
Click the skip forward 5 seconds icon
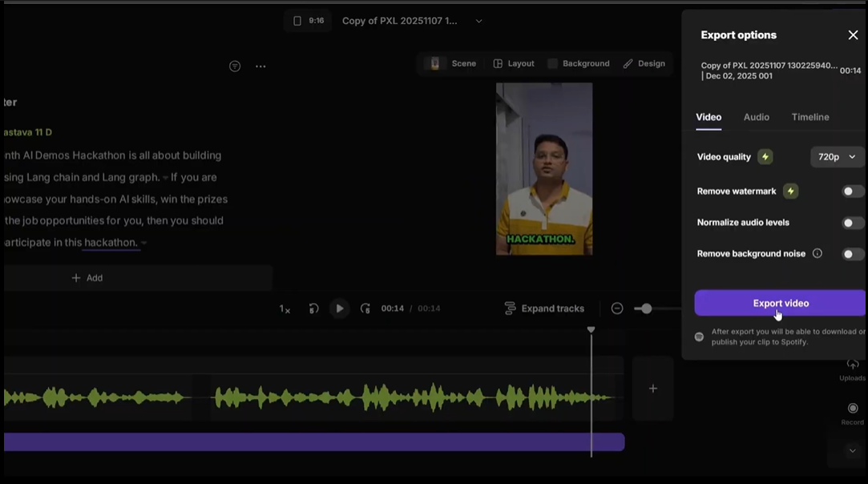365,309
